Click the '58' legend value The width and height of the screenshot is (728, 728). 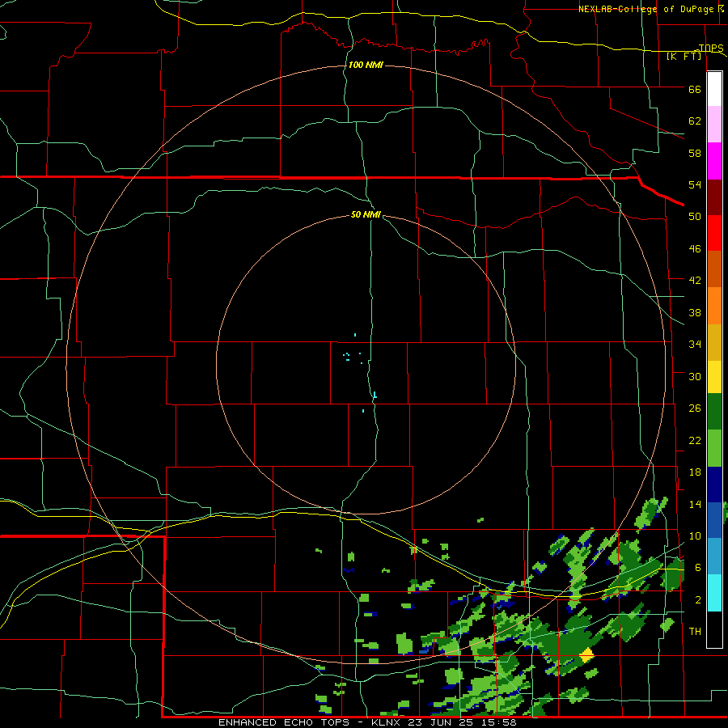(x=695, y=153)
